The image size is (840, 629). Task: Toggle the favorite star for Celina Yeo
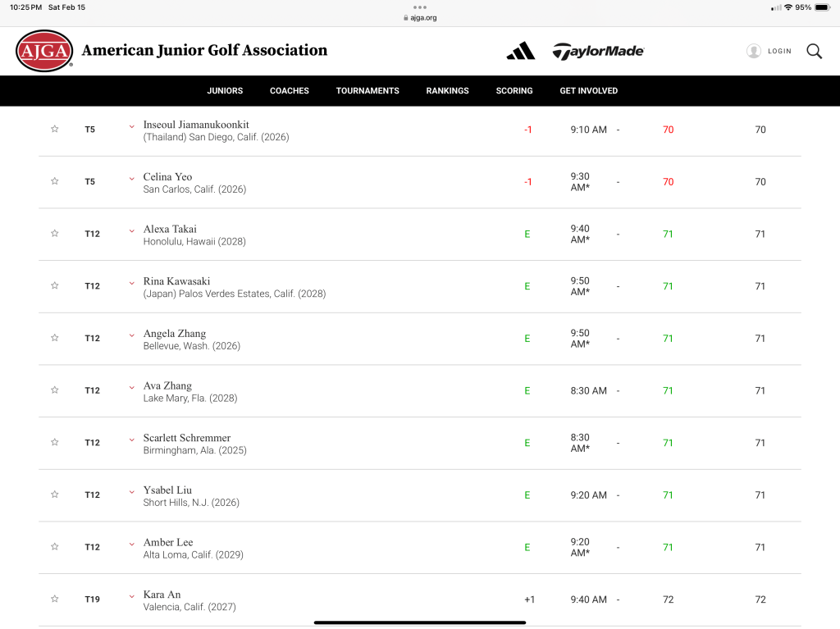55,181
